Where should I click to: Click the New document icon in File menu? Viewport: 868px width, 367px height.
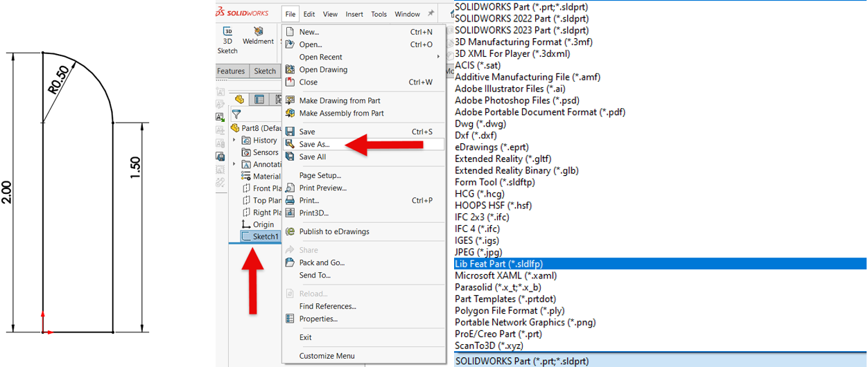coord(290,32)
